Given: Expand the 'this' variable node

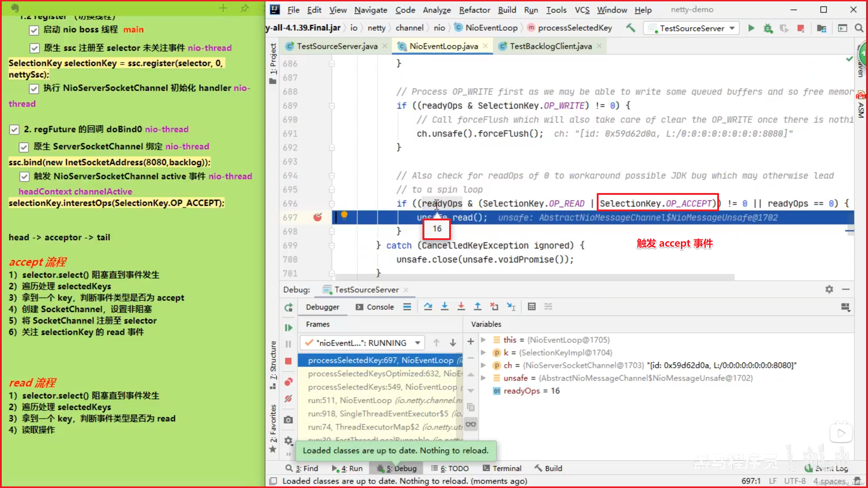Looking at the screenshot, I should [x=483, y=340].
